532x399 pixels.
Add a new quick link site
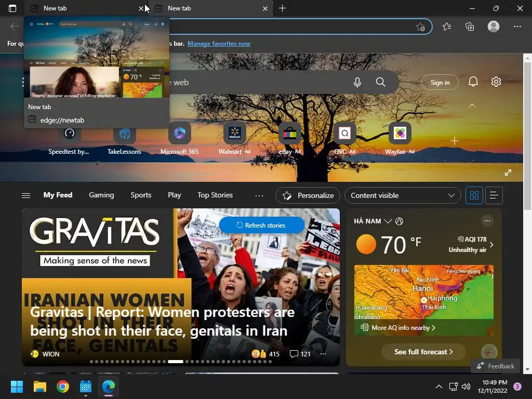pyautogui.click(x=455, y=141)
